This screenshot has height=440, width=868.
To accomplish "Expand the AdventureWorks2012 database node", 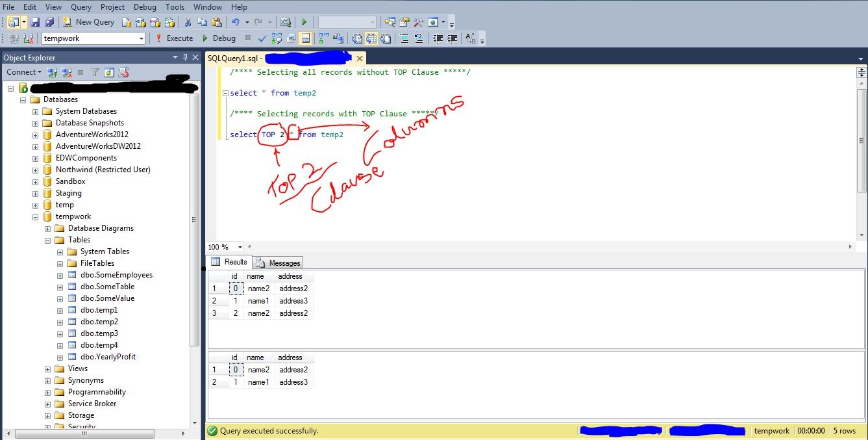I will [x=35, y=135].
